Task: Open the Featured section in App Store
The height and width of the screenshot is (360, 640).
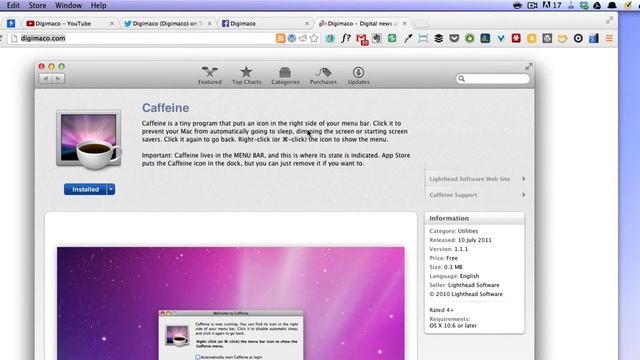Action: pos(209,76)
